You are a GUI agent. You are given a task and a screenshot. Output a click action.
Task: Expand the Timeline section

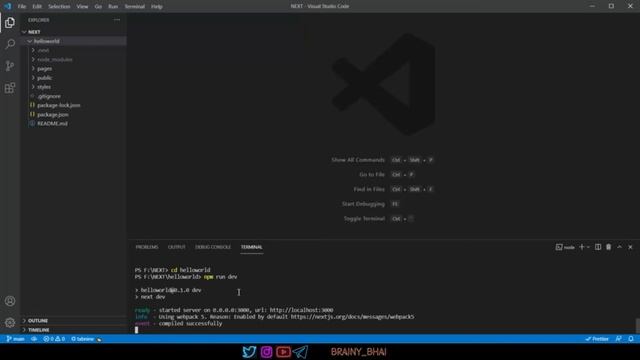point(73,330)
